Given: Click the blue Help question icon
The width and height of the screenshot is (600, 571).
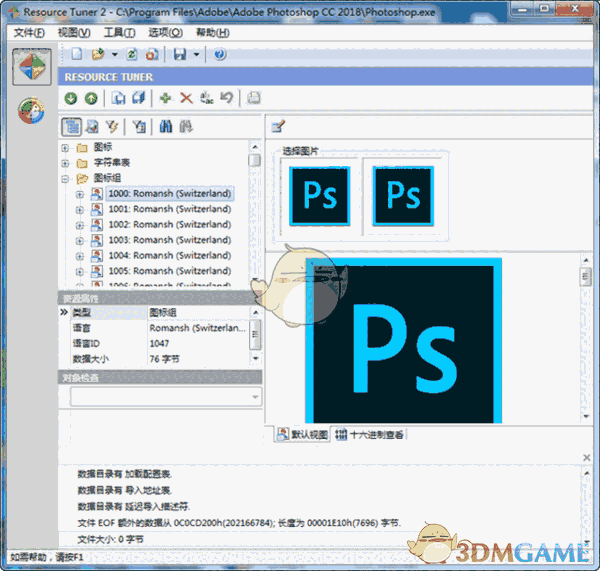Looking at the screenshot, I should 220,54.
